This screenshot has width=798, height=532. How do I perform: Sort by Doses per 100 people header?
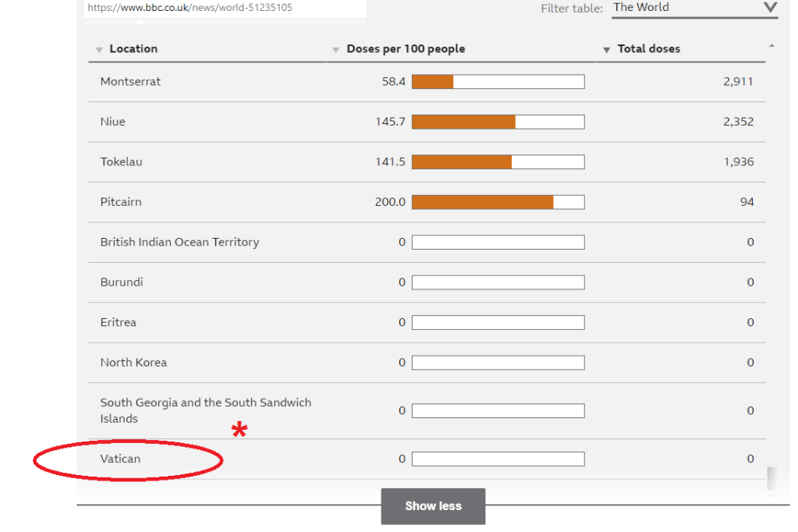coord(406,49)
